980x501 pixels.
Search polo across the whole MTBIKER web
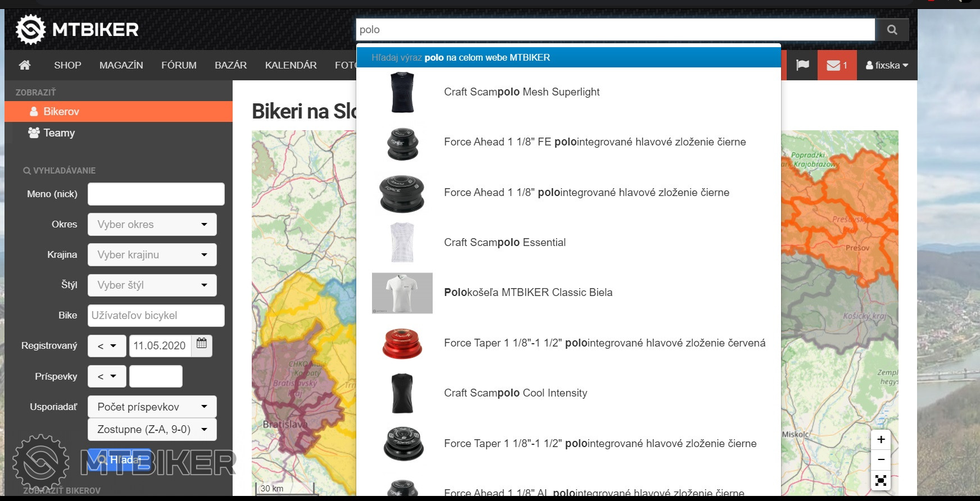[568, 57]
